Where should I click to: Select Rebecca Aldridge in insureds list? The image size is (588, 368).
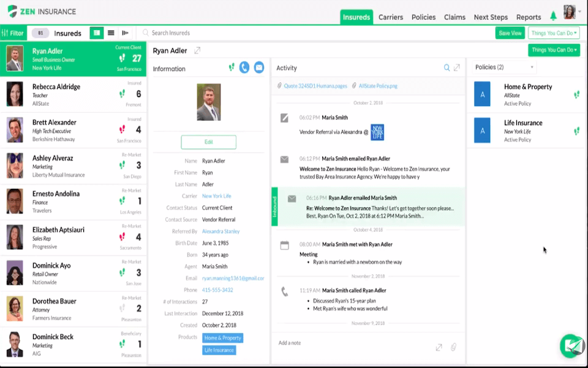click(x=73, y=94)
